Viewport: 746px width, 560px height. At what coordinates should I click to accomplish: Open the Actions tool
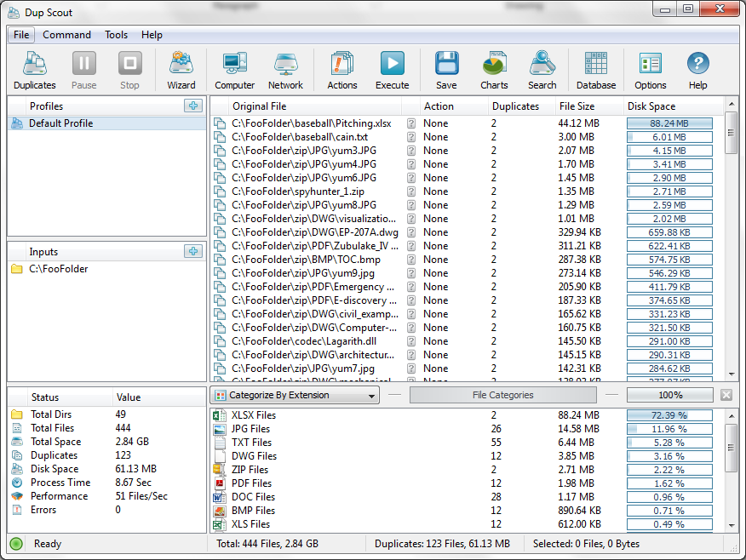342,71
